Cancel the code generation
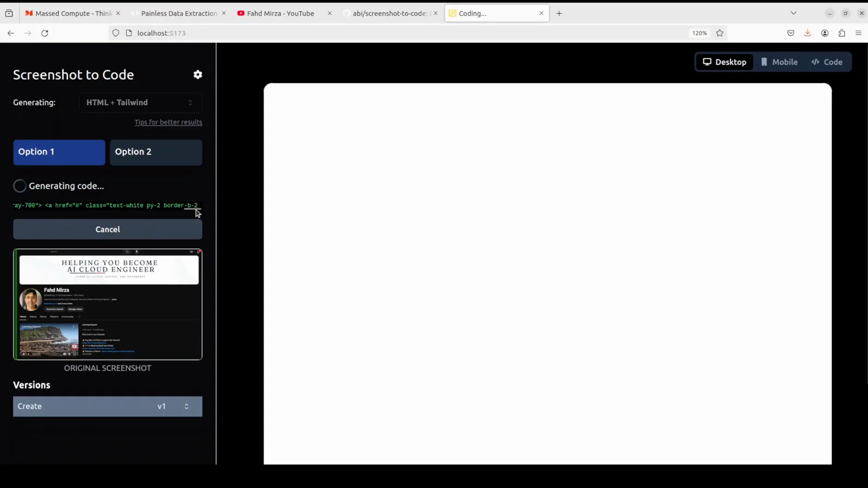The width and height of the screenshot is (868, 488). pos(107,229)
